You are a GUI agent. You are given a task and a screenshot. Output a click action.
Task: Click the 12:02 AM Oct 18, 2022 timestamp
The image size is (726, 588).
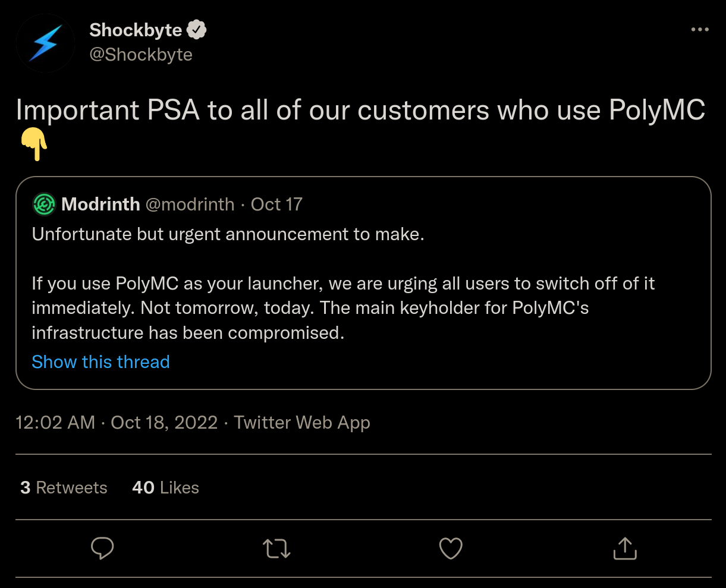(117, 422)
